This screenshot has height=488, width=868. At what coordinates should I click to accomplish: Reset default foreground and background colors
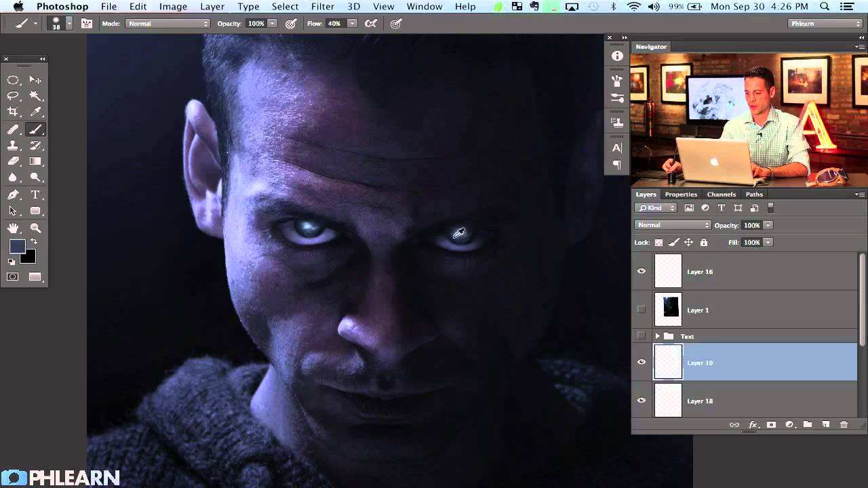12,261
